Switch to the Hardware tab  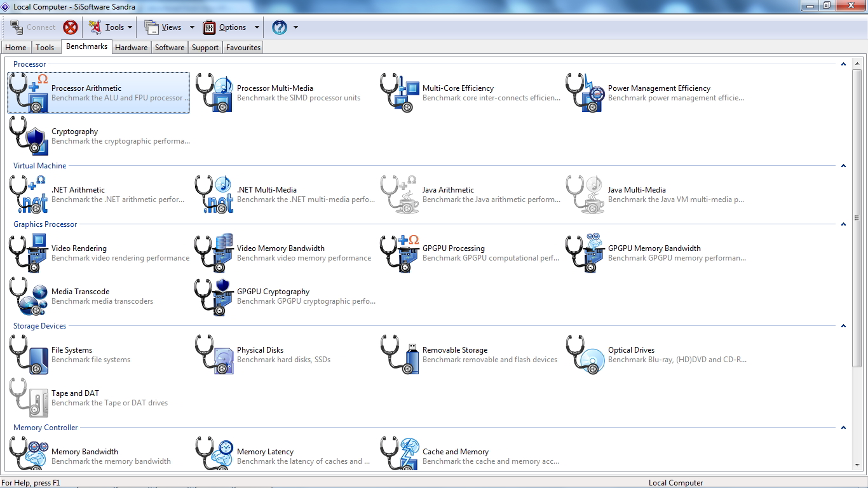[x=131, y=48]
